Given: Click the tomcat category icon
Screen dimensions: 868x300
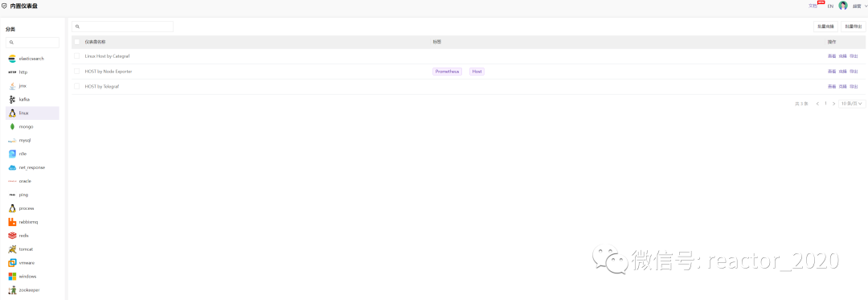Looking at the screenshot, I should [12, 249].
